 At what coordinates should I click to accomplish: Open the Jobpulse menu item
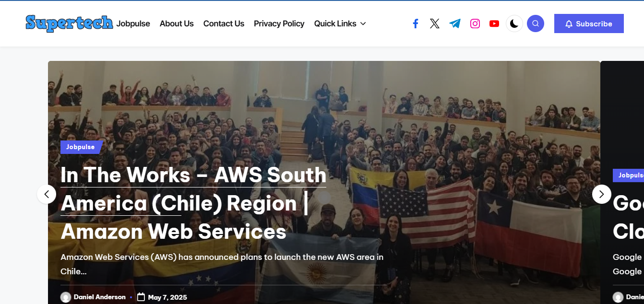click(133, 23)
